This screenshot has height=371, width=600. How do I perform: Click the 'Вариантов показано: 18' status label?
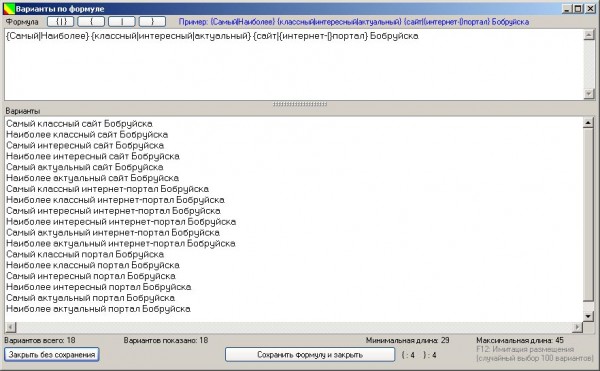[166, 340]
